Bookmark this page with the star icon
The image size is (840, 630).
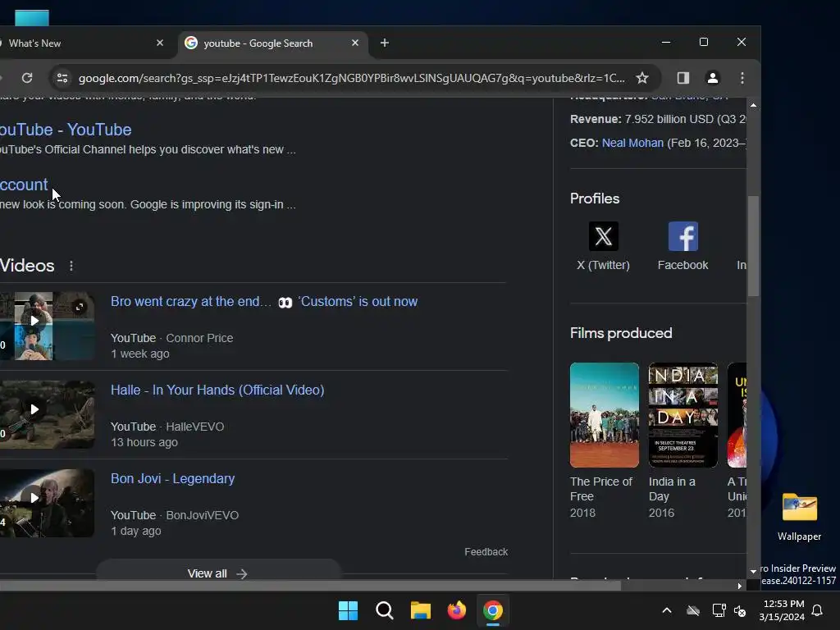(x=641, y=78)
